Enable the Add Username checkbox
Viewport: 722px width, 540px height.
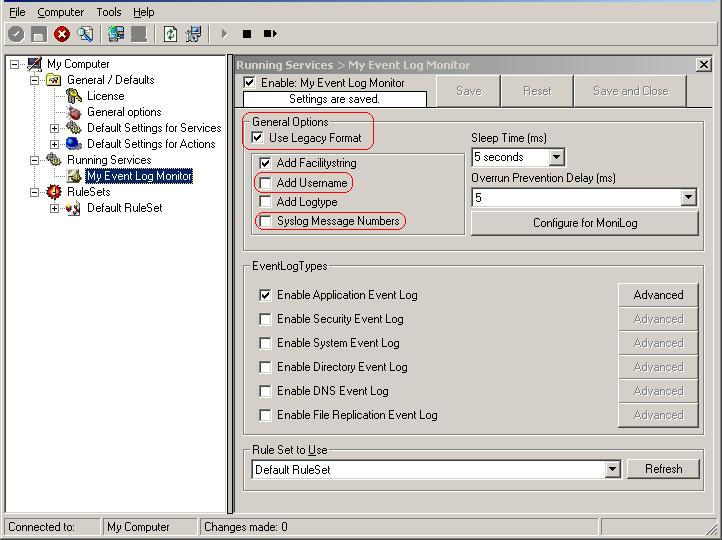(265, 183)
